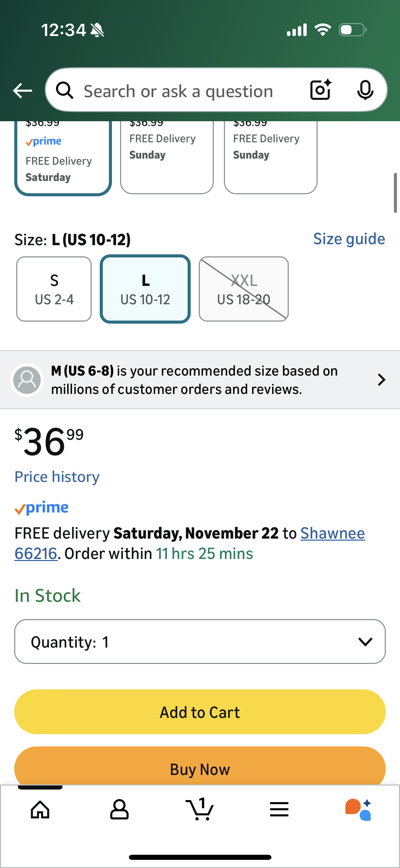Select size L US 10-12

[x=145, y=289]
